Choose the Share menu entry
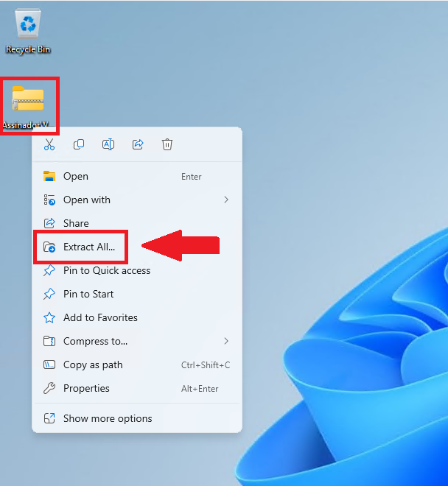This screenshot has width=448, height=486. [x=137, y=223]
